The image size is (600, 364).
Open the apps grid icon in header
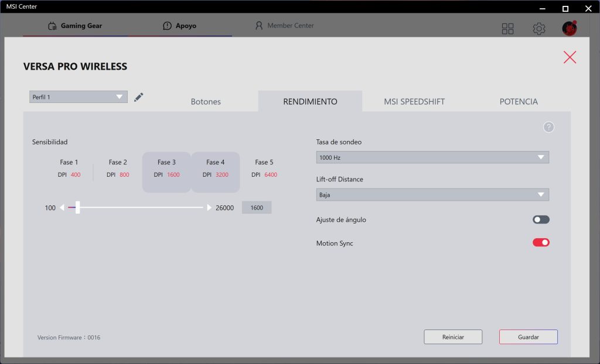click(507, 29)
